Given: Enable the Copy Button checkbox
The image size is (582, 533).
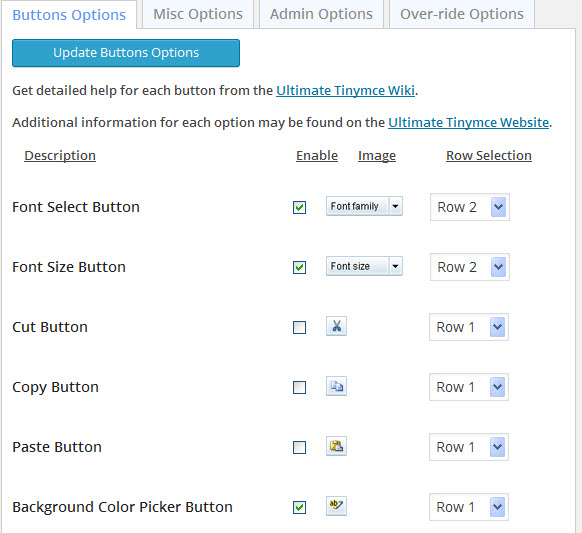Looking at the screenshot, I should (x=300, y=388).
